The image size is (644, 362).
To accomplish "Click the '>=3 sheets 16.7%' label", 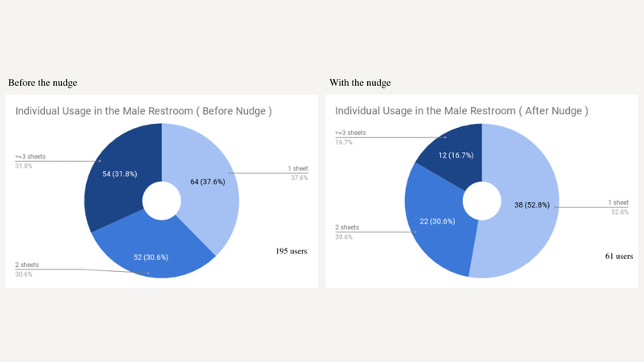I will (x=350, y=138).
